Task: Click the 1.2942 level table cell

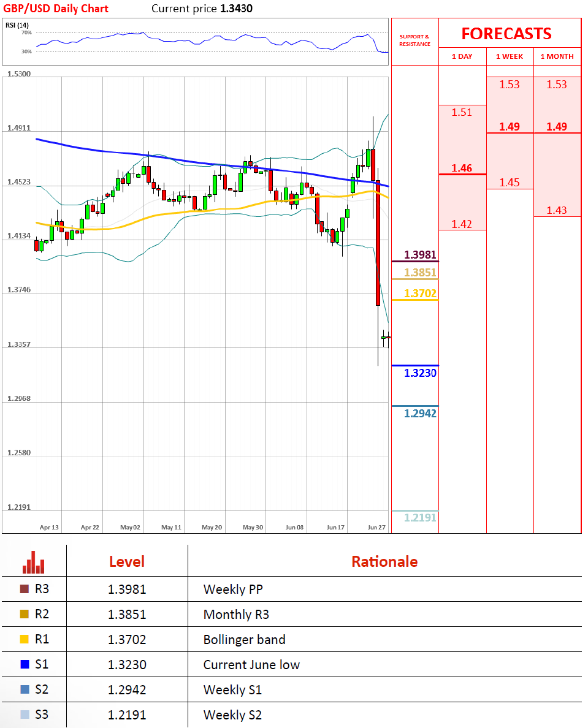Action: (127, 689)
